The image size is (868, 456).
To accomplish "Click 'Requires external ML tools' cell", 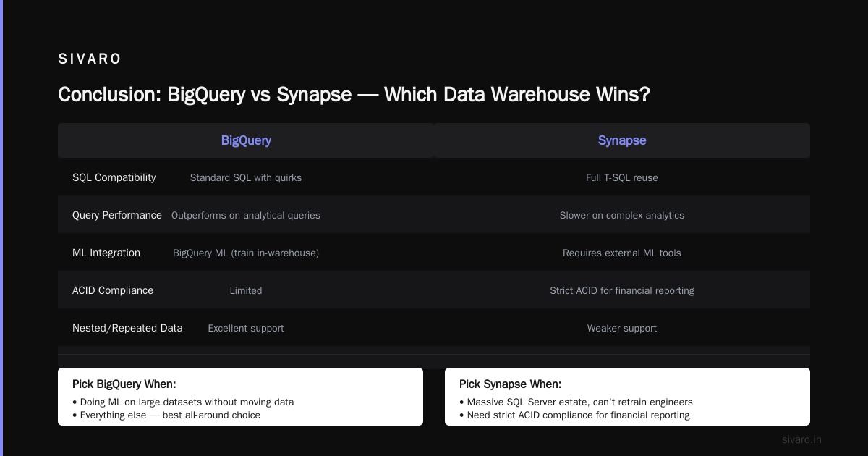I will click(x=622, y=253).
